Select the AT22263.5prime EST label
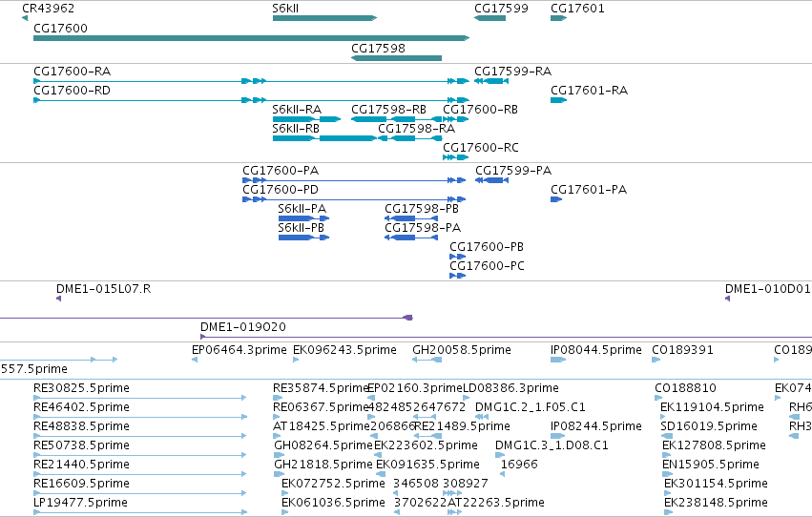 coord(496,504)
